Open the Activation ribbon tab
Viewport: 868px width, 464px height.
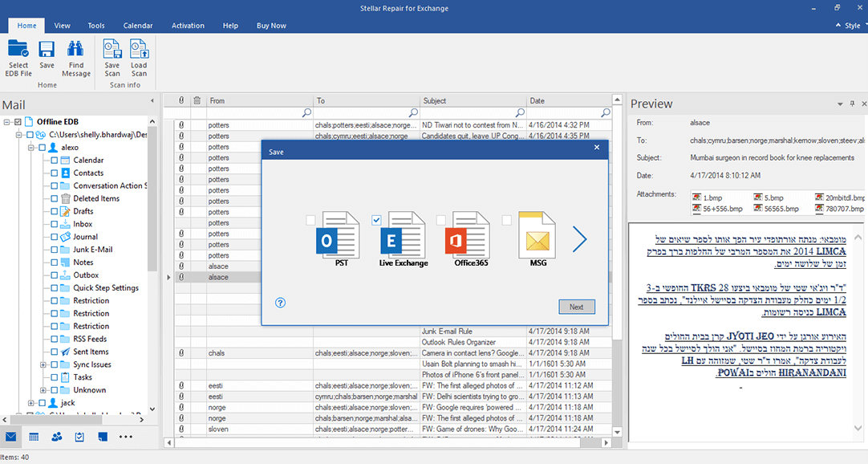pos(188,26)
